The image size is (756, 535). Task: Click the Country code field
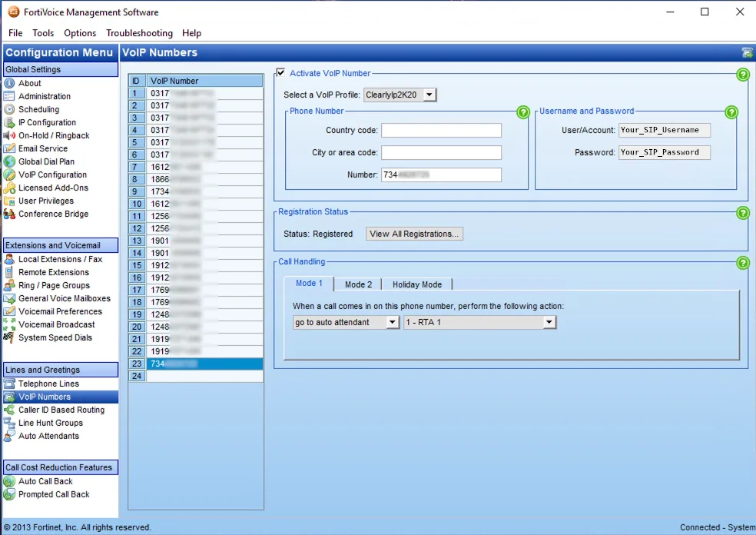pos(441,130)
